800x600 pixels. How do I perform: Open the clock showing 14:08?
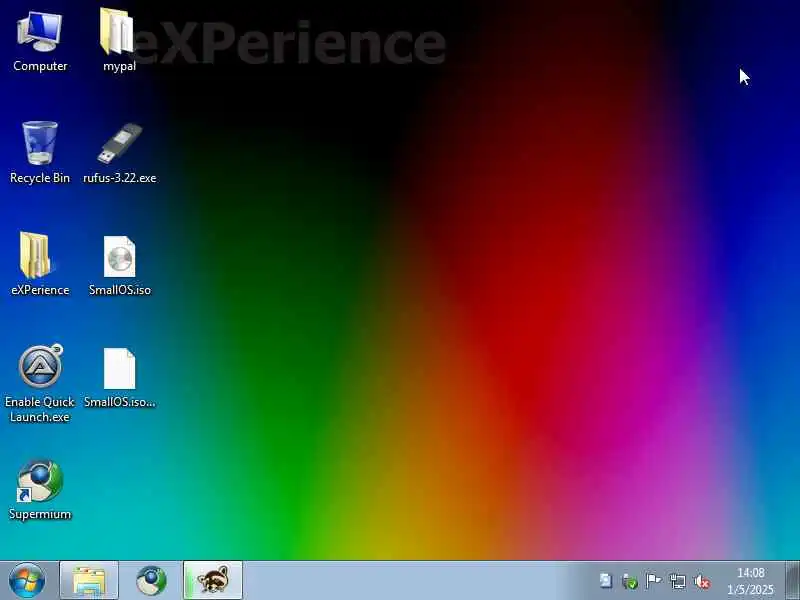point(751,581)
